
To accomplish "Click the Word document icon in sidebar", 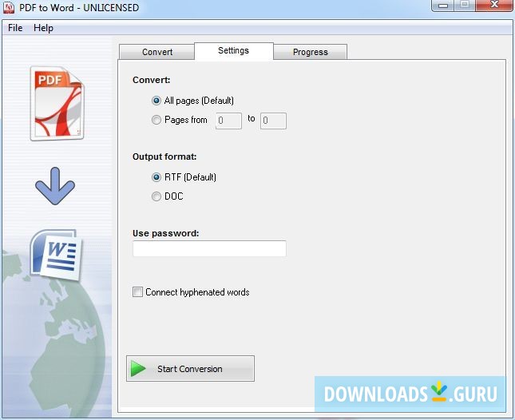I will [x=57, y=256].
